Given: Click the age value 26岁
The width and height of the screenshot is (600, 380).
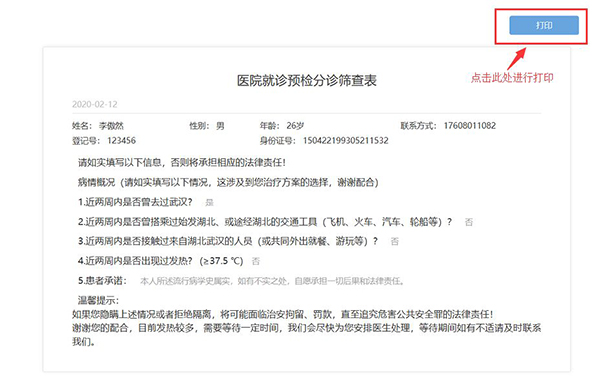Looking at the screenshot, I should (295, 126).
